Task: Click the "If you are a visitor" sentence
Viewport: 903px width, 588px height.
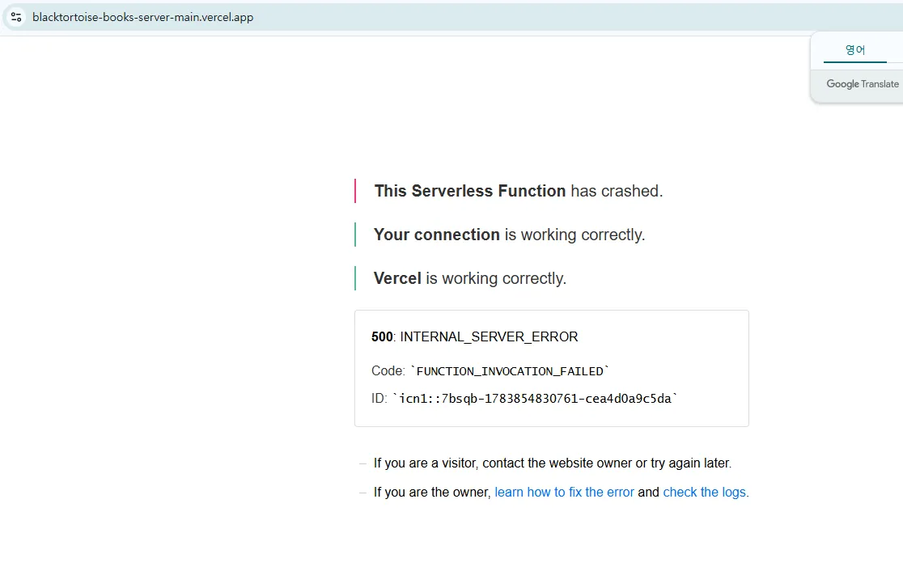Action: click(553, 463)
